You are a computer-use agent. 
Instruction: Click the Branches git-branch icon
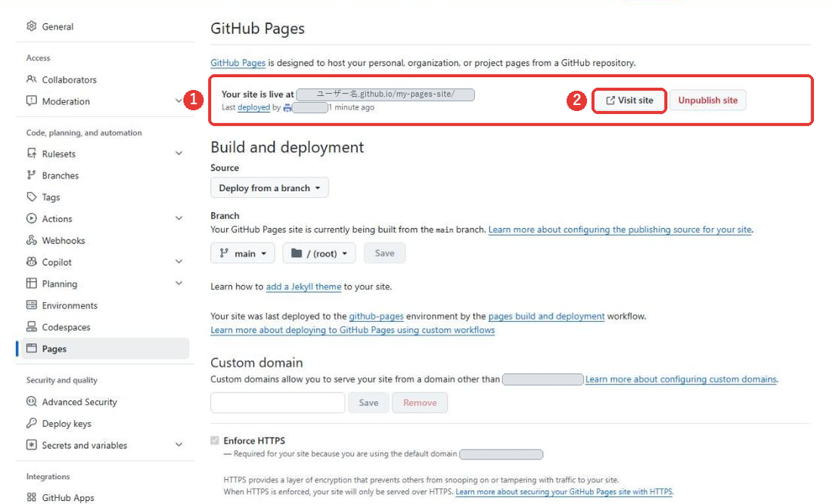(31, 175)
